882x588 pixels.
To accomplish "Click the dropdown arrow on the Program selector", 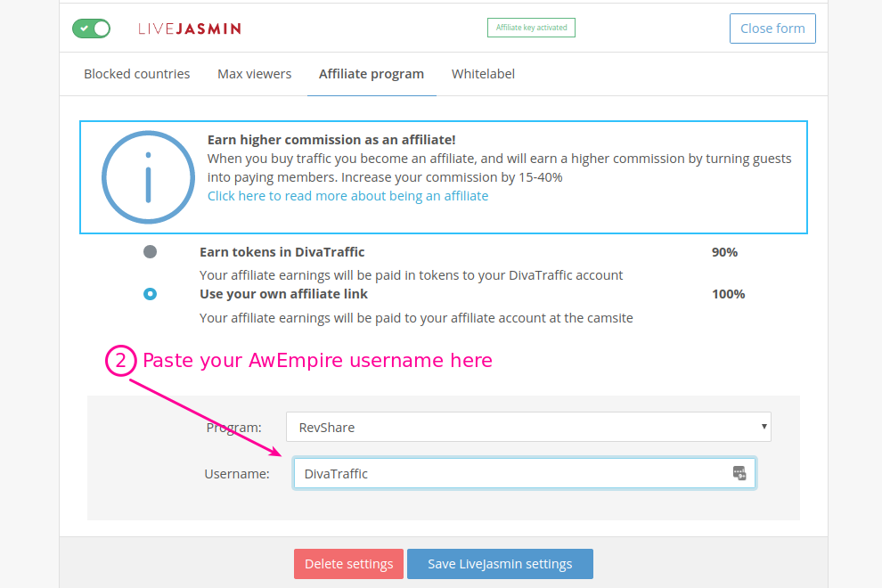I will [x=764, y=427].
